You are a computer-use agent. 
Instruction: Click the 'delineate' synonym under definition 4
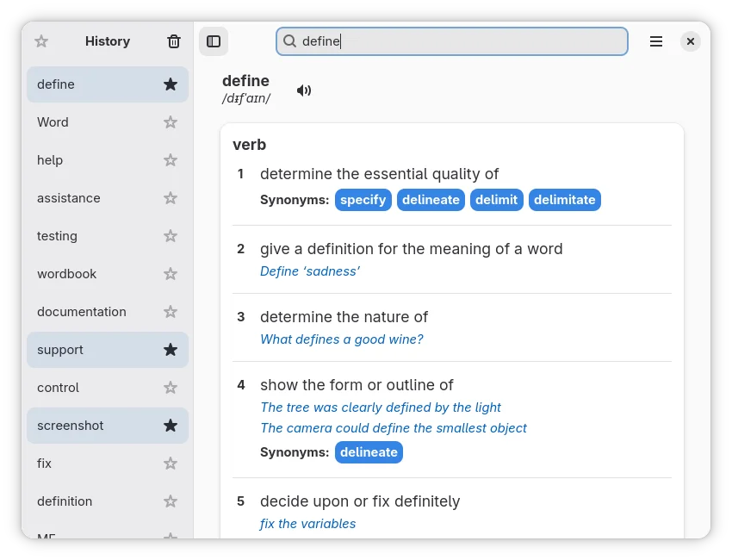pos(369,451)
